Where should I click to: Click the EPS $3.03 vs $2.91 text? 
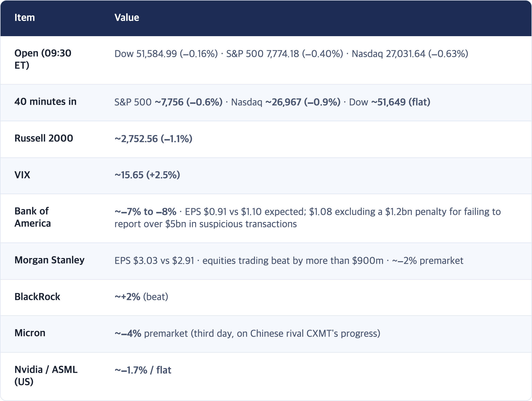coord(289,261)
